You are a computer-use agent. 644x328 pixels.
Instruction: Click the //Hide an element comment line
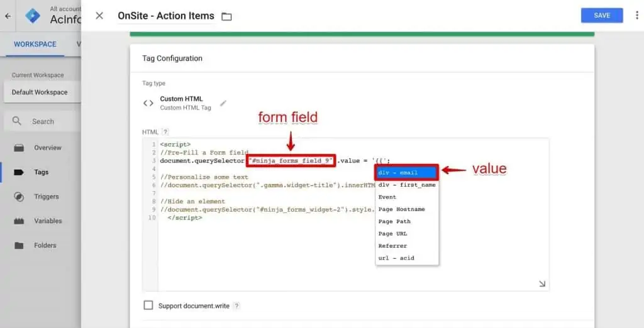(x=192, y=201)
